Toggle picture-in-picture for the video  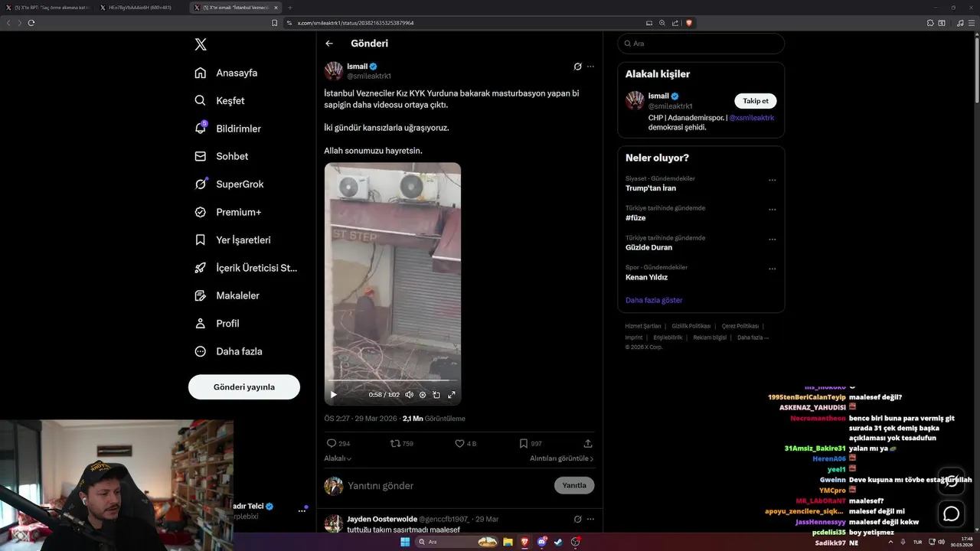tap(436, 395)
